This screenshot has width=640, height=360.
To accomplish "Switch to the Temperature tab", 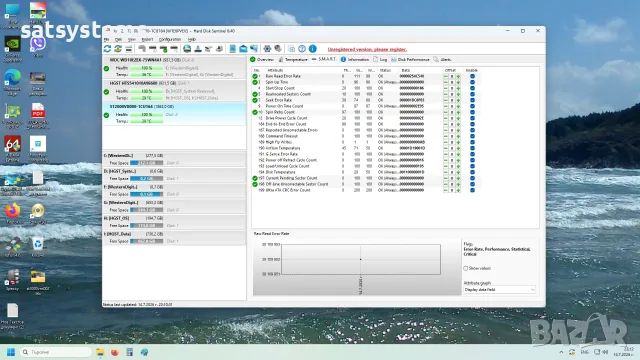I will click(x=293, y=60).
